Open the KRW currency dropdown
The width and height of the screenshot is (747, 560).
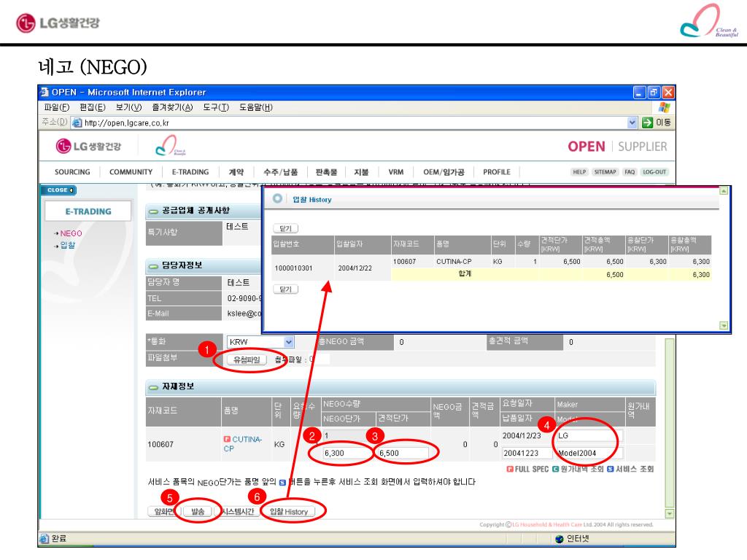coord(289,342)
